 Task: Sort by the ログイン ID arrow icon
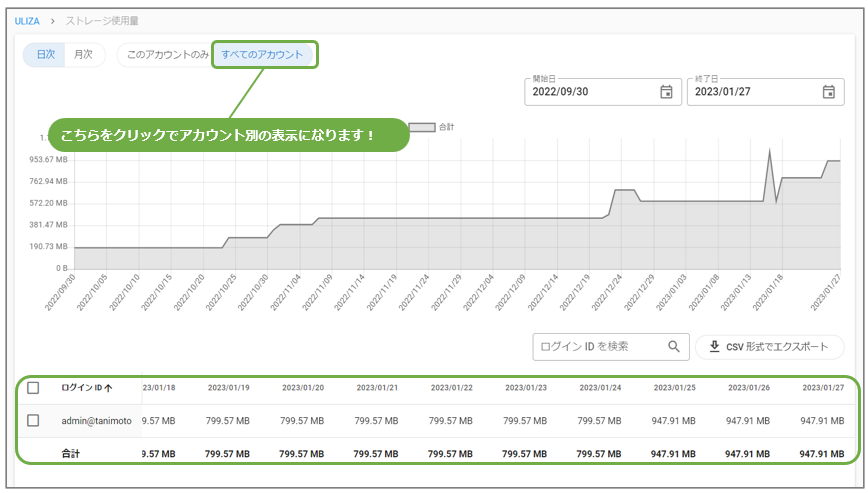coord(109,388)
